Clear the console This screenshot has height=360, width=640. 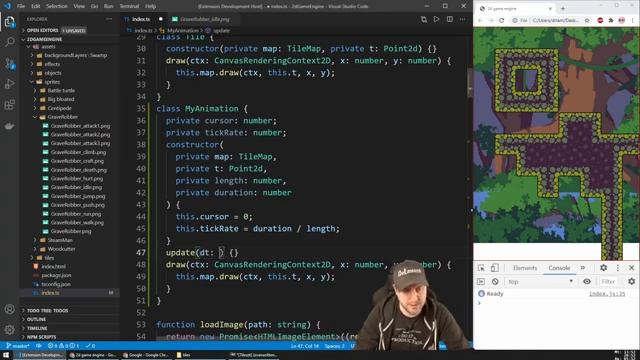(x=495, y=282)
